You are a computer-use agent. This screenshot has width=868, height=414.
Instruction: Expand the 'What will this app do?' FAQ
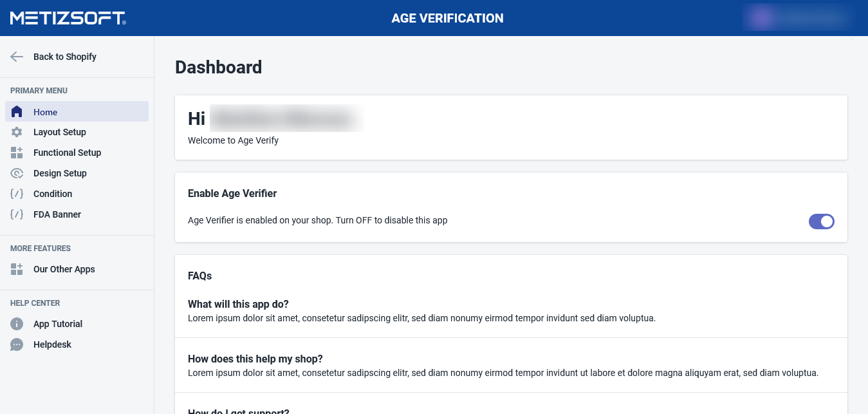point(238,304)
